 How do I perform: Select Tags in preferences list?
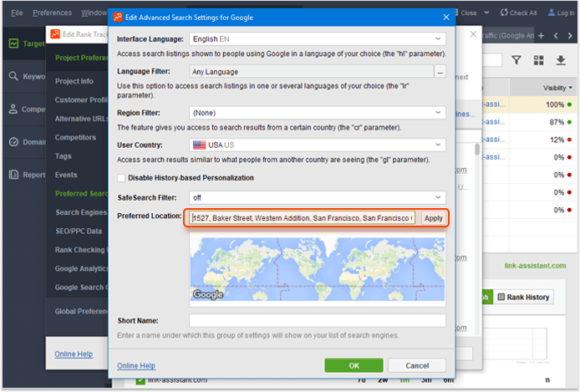63,156
